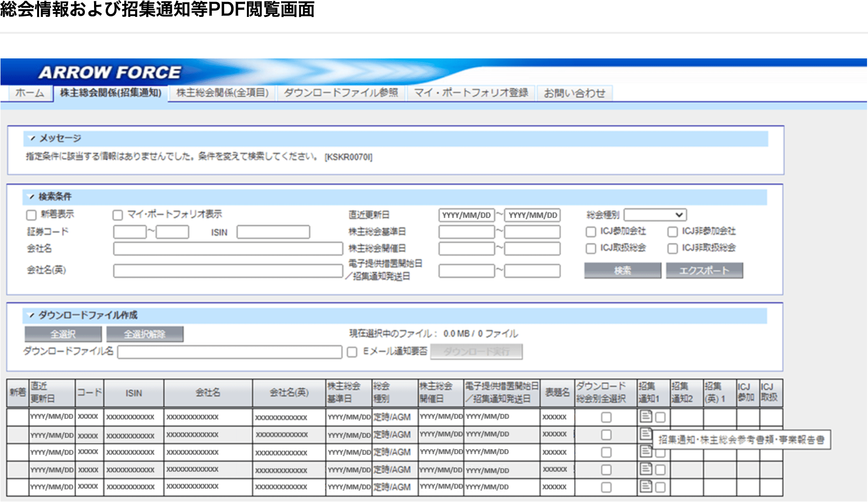Enable the 新着表示 checkbox
The height and width of the screenshot is (502, 868).
click(31, 215)
